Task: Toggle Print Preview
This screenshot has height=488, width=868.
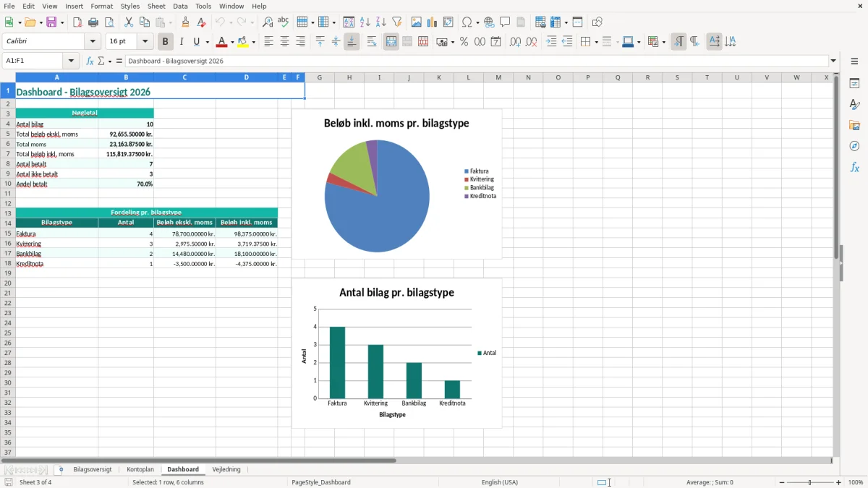Action: click(109, 22)
